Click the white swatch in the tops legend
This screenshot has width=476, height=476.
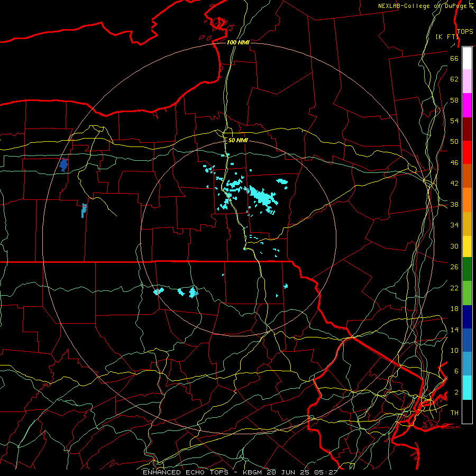click(467, 58)
